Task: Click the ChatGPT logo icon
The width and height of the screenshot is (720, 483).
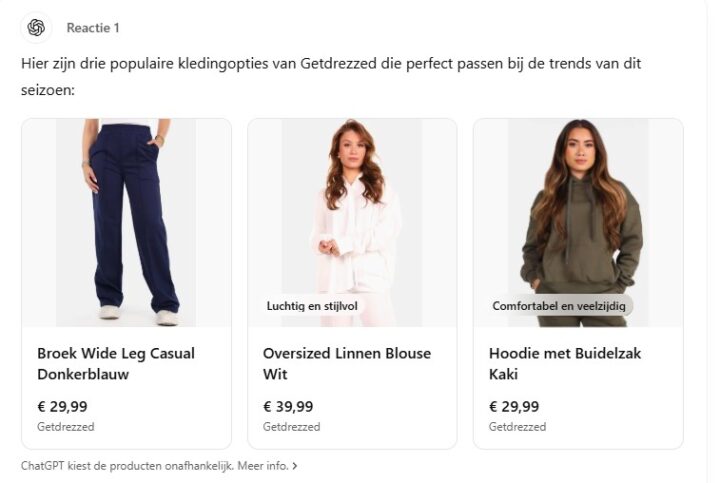Action: coord(36,28)
